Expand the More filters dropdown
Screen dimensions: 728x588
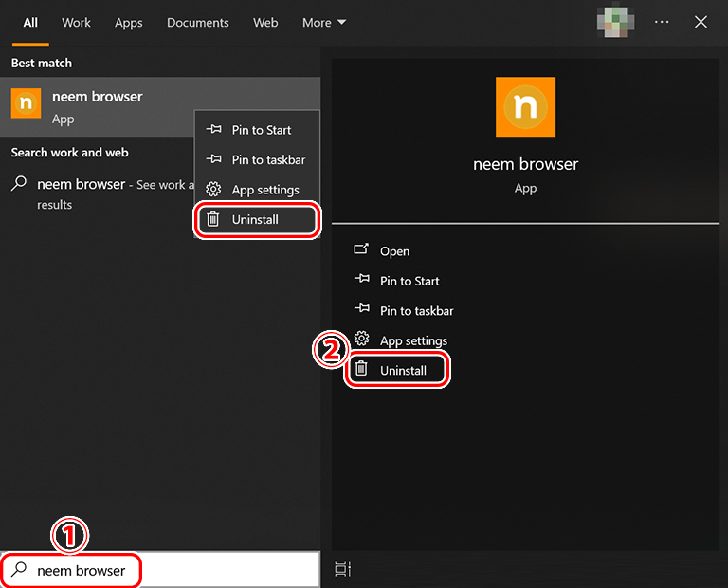point(324,23)
